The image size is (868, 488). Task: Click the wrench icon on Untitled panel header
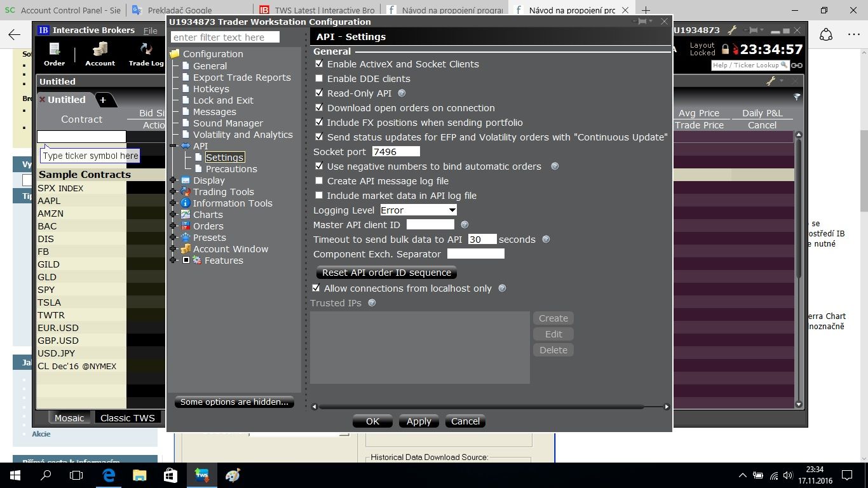771,81
